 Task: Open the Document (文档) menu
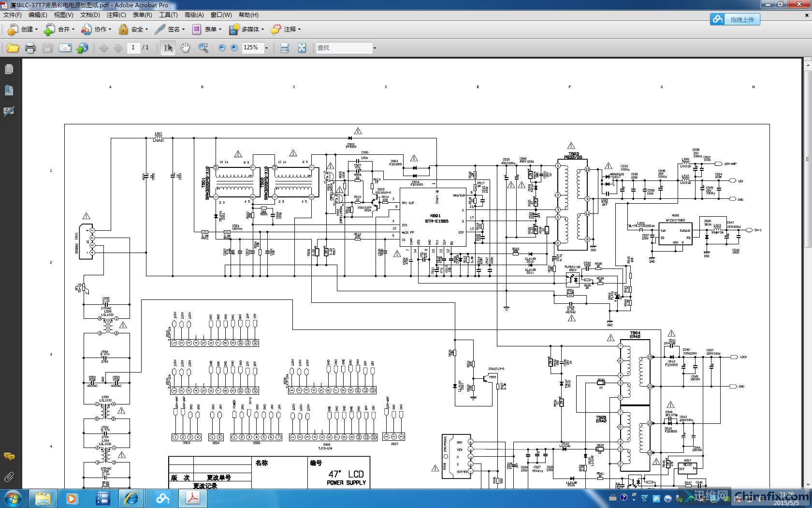[90, 15]
